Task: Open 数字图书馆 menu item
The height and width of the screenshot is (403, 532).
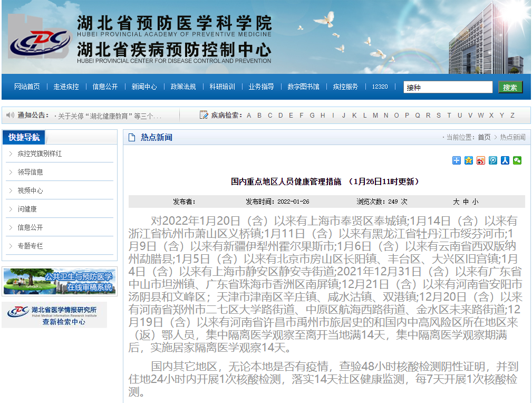Action: pos(303,87)
